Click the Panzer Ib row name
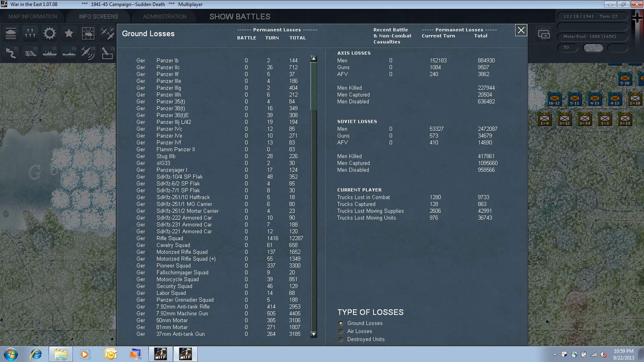This screenshot has height=362, width=644. coord(167,60)
